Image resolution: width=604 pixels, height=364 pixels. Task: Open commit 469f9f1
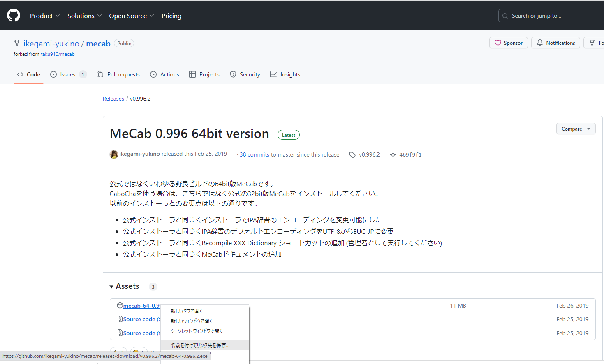pos(410,154)
